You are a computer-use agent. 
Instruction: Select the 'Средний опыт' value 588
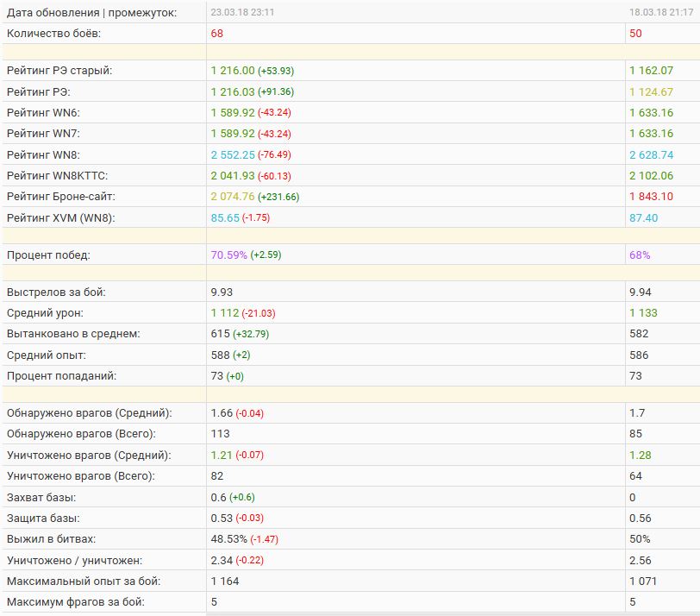(220, 355)
